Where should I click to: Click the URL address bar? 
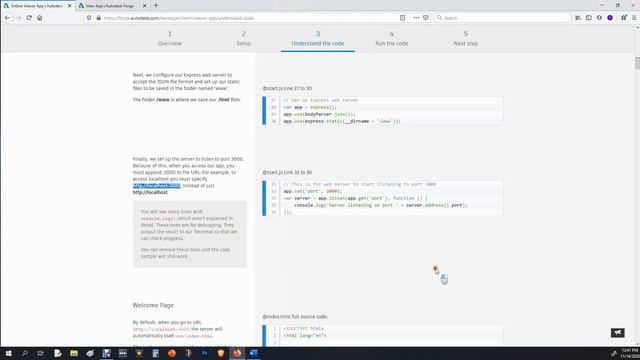click(249, 18)
